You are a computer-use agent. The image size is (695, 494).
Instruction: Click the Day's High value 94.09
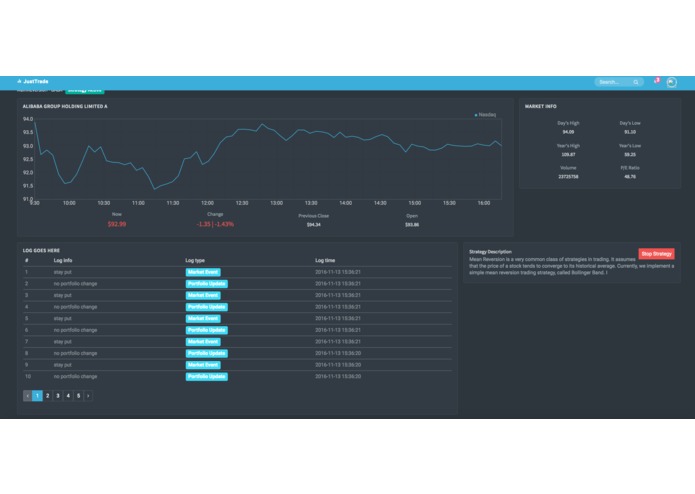pyautogui.click(x=568, y=132)
